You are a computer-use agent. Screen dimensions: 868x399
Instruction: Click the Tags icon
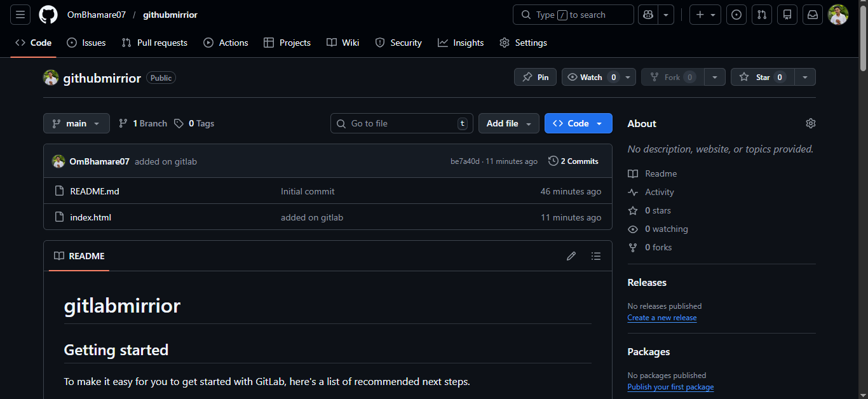pyautogui.click(x=179, y=123)
